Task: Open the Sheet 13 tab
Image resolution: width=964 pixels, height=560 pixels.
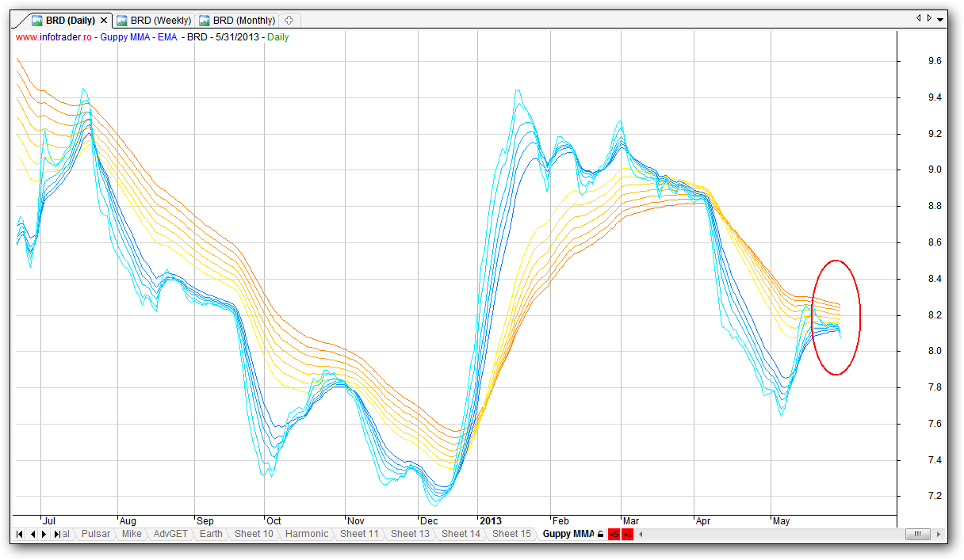Action: pos(410,534)
